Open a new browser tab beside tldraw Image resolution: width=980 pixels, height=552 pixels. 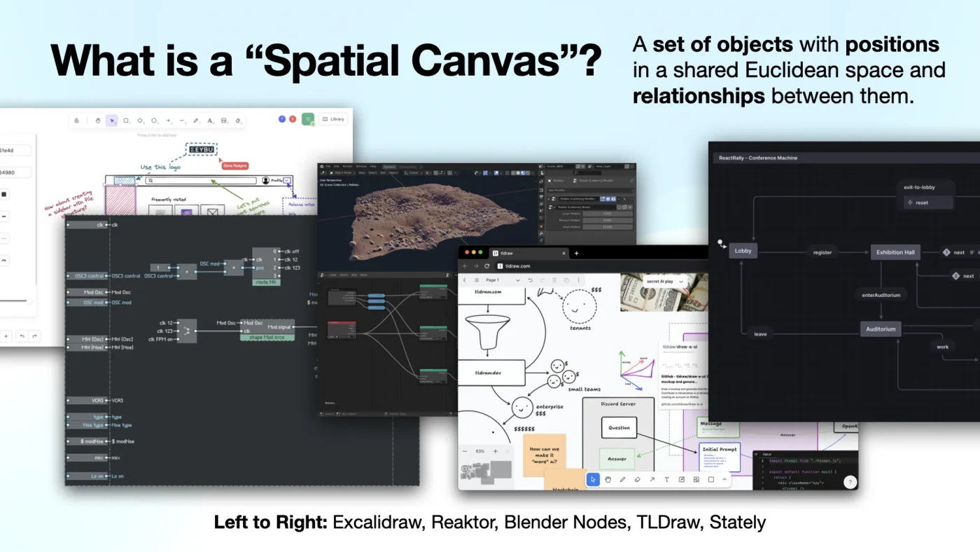coord(577,253)
